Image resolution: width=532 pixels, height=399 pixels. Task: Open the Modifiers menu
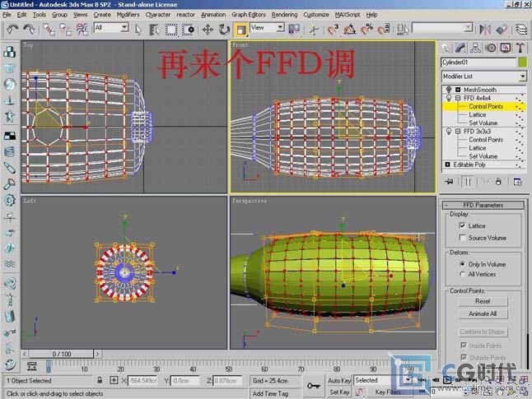coord(128,15)
